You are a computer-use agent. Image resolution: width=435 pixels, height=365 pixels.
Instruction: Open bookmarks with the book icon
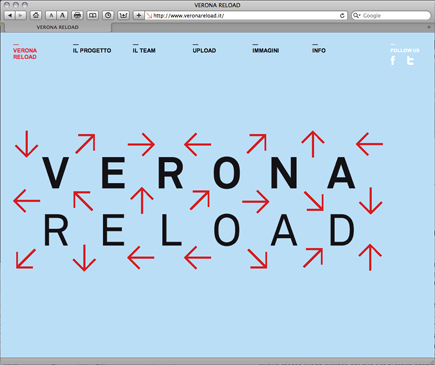click(93, 15)
